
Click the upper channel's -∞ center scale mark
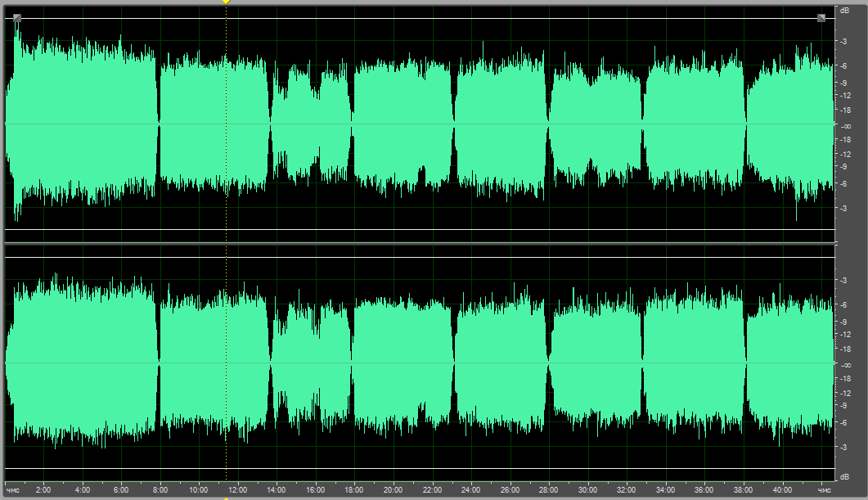coord(844,126)
